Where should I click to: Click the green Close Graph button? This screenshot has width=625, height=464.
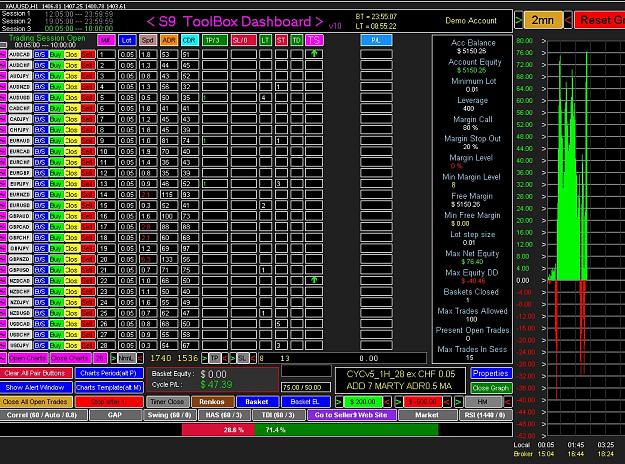[491, 387]
